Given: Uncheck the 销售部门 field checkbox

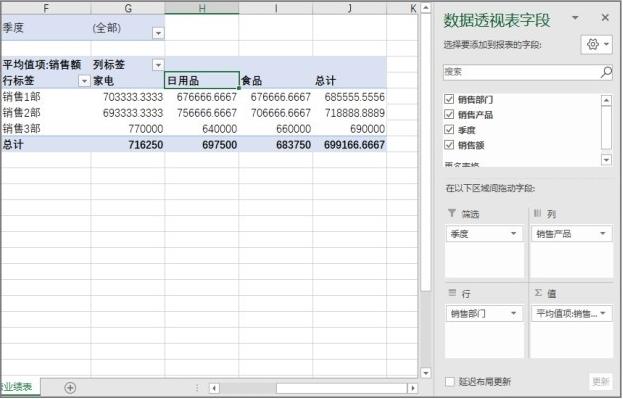Looking at the screenshot, I should pos(449,99).
